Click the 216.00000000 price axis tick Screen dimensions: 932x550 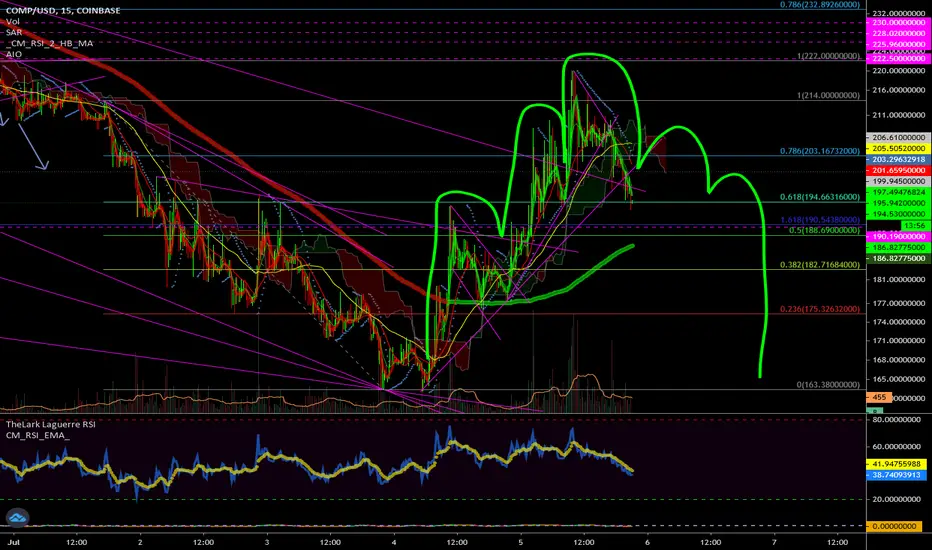coord(899,90)
